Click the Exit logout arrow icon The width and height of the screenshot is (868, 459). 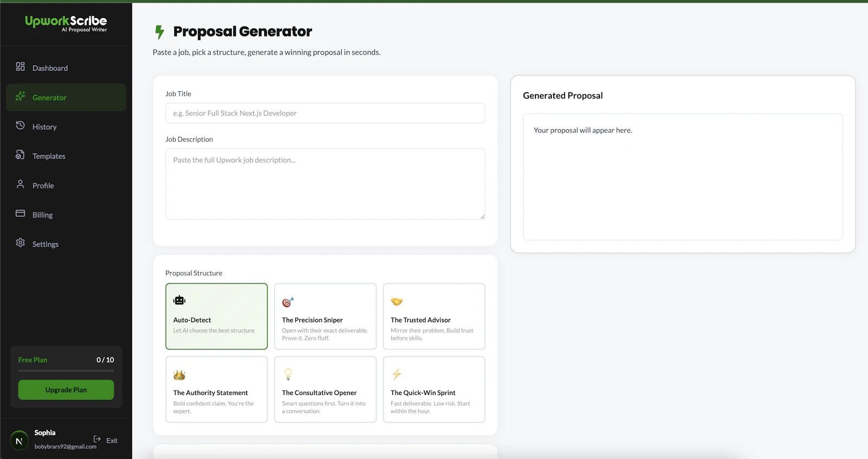[97, 439]
